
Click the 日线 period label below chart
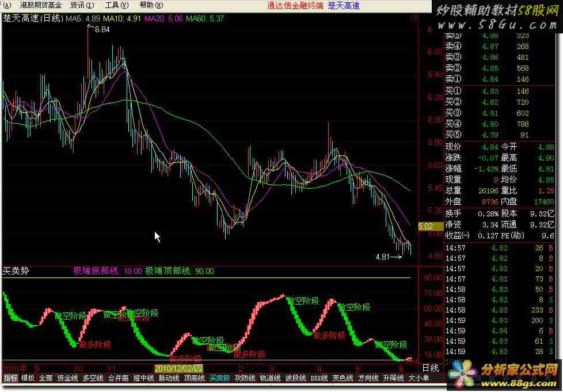coord(430,368)
